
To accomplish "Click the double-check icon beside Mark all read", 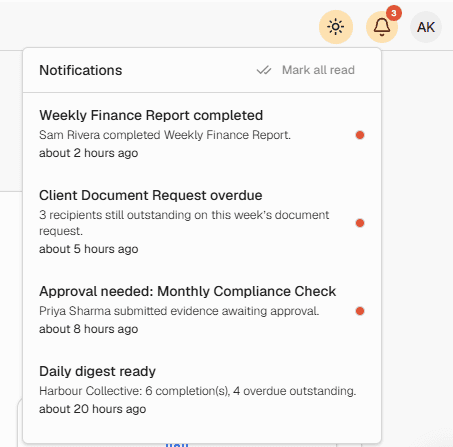I will (x=264, y=70).
